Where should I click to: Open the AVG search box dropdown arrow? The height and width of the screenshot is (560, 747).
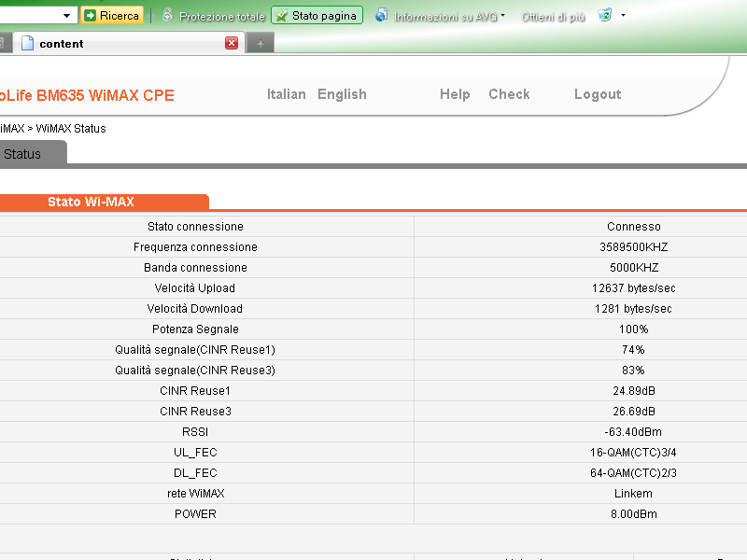click(x=66, y=16)
